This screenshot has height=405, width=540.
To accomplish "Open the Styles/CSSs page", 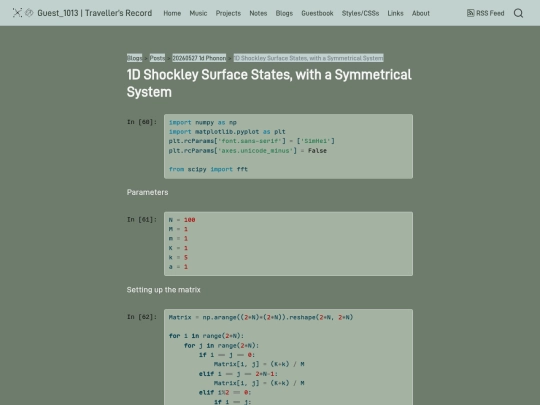I will pos(360,13).
